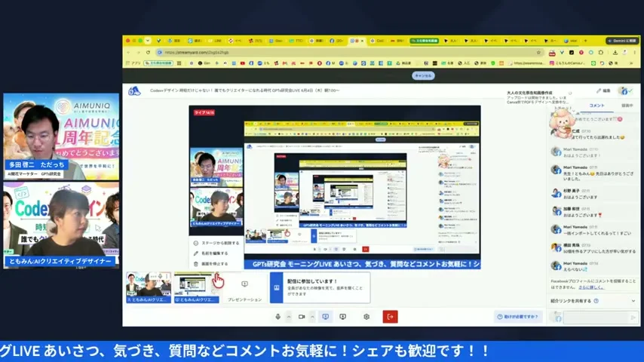Open the Chrome downloads icon

point(615,53)
